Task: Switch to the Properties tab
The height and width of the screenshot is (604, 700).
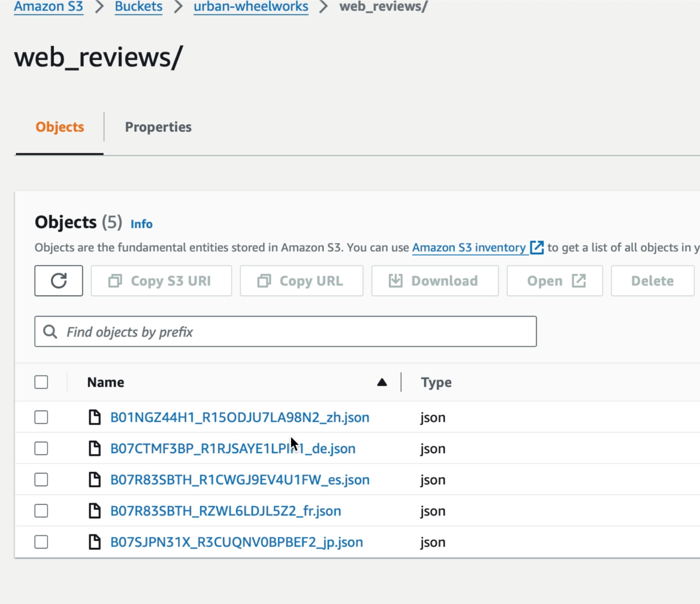Action: click(x=158, y=127)
